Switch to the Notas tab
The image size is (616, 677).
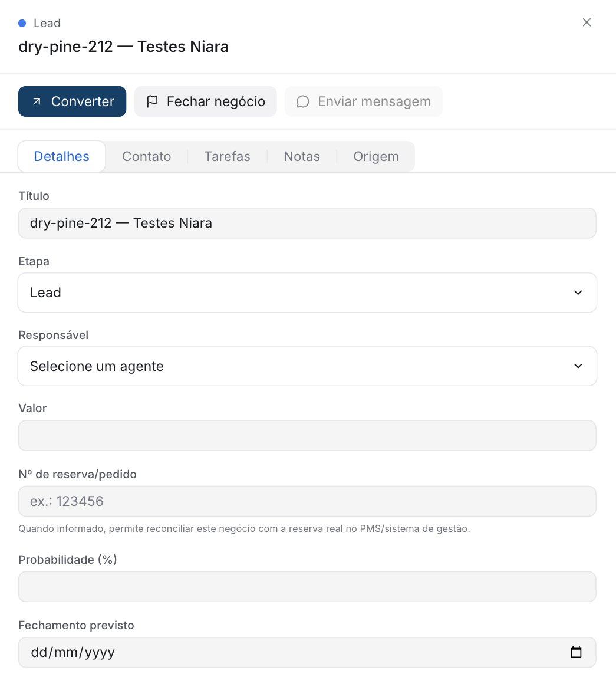302,156
